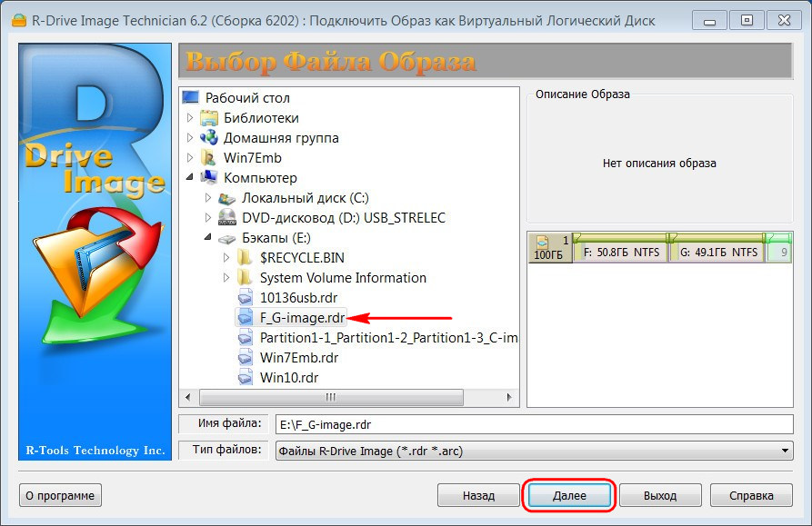This screenshot has height=526, width=812.
Task: Click the Локальный диск (C:) drive icon
Action: pyautogui.click(x=226, y=198)
